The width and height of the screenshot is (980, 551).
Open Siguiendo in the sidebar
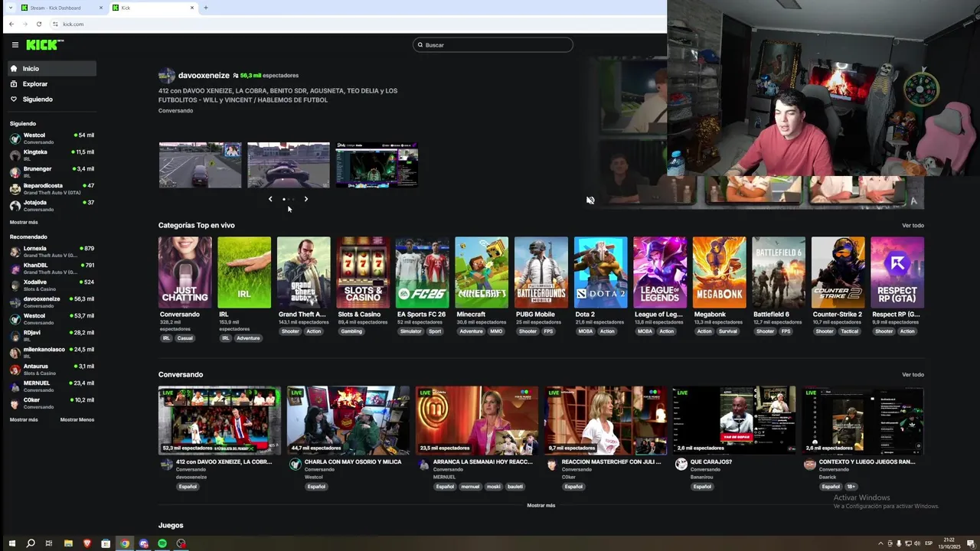[x=52, y=99]
